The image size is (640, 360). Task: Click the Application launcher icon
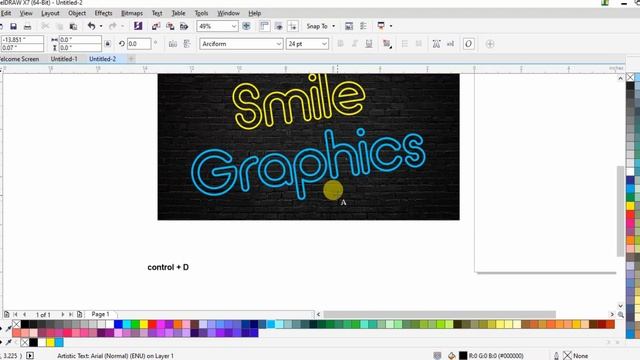pyautogui.click(x=381, y=26)
